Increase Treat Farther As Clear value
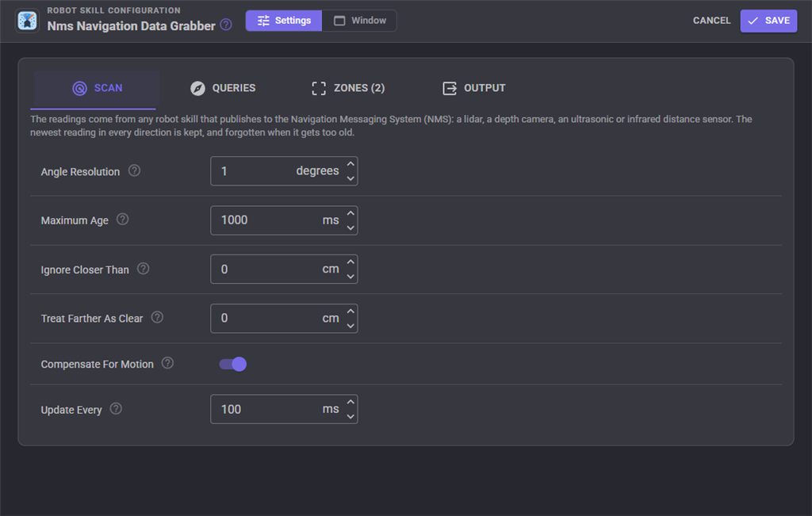Viewport: 812px width, 516px height. click(x=350, y=311)
